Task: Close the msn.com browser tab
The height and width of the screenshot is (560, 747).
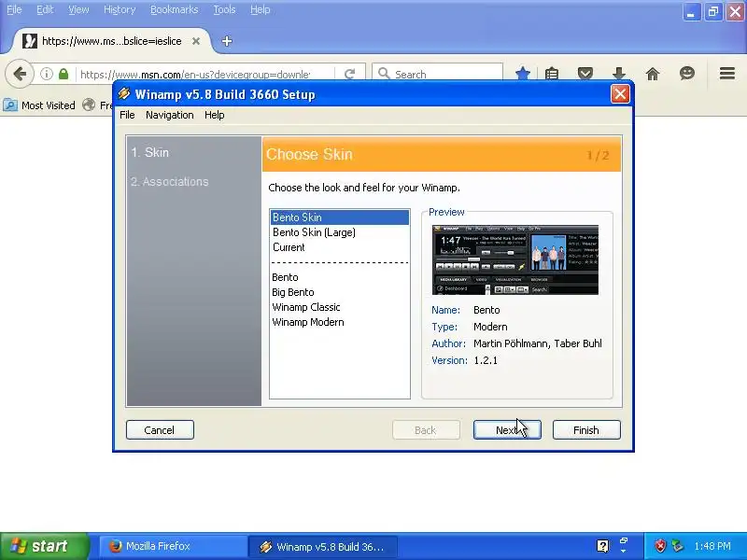Action: pos(196,41)
